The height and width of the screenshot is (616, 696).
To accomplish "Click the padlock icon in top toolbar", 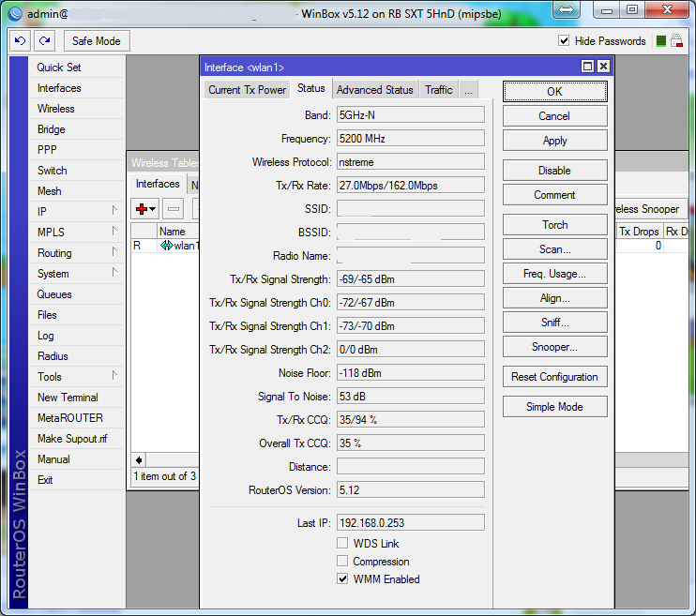I will (676, 41).
